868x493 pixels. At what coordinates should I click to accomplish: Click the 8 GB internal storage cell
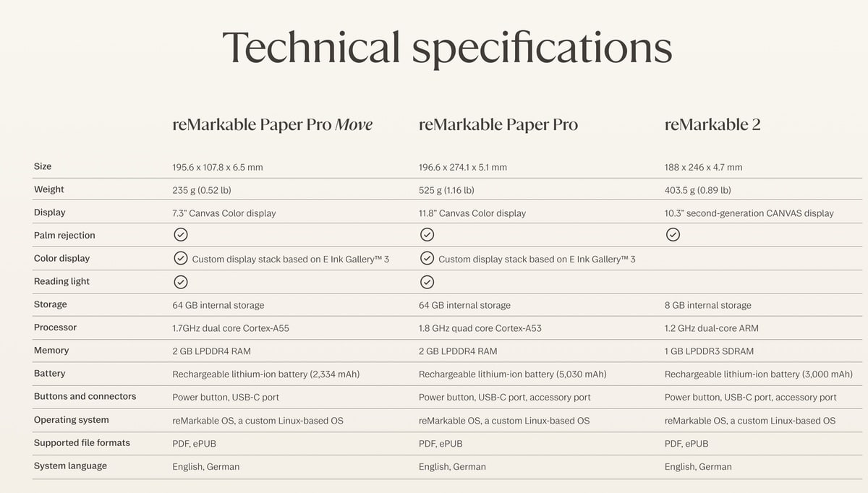point(707,305)
